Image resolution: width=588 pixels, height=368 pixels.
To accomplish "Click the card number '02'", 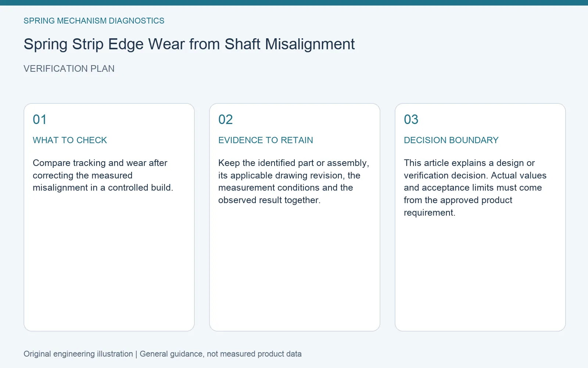I will point(226,120).
